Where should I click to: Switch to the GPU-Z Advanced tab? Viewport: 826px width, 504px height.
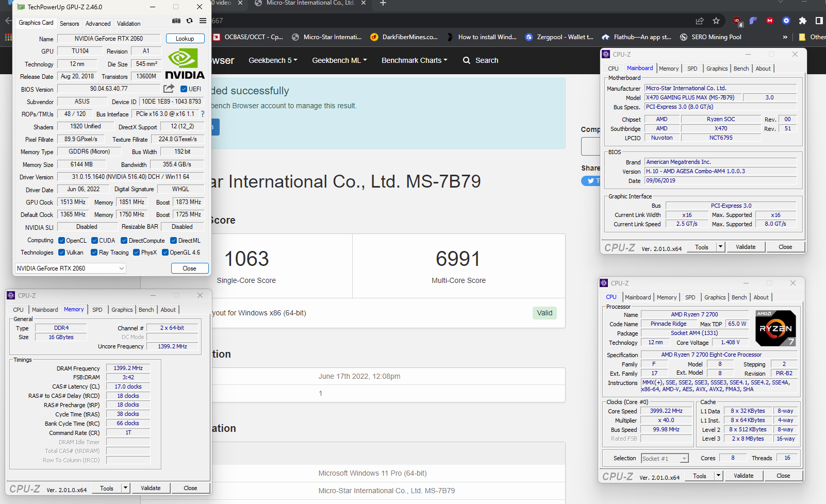(98, 24)
